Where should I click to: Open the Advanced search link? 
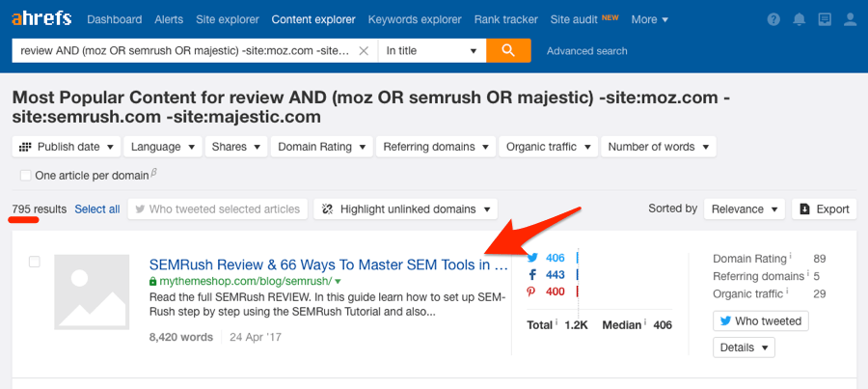coord(586,51)
